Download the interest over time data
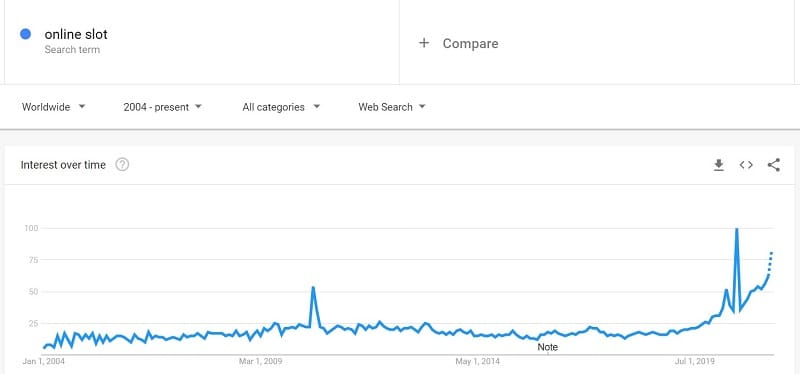Screen dimensions: 800x374 [718, 165]
